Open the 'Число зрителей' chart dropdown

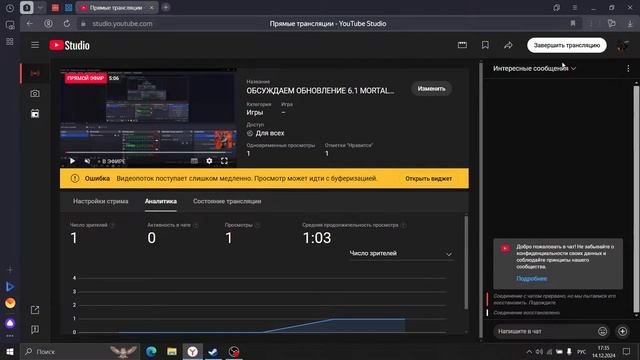point(401,253)
